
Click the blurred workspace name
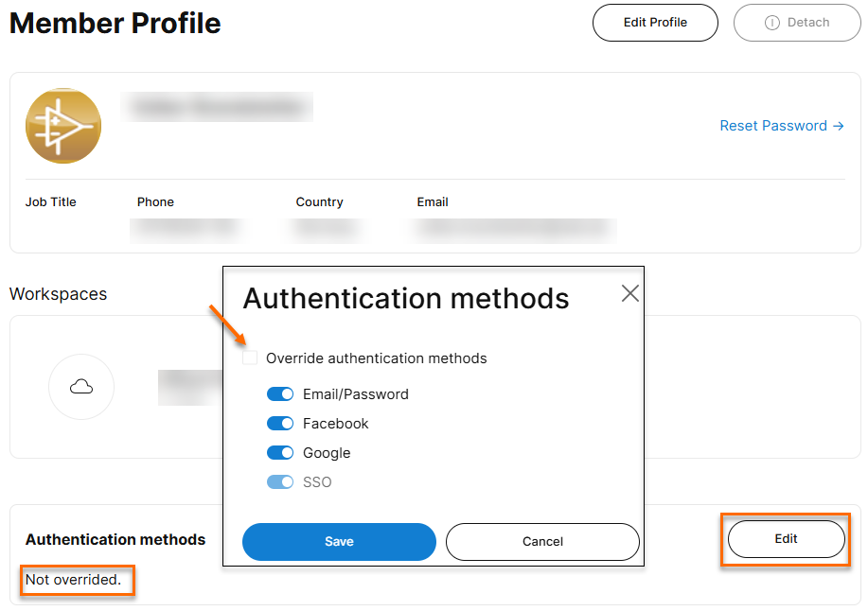point(189,386)
